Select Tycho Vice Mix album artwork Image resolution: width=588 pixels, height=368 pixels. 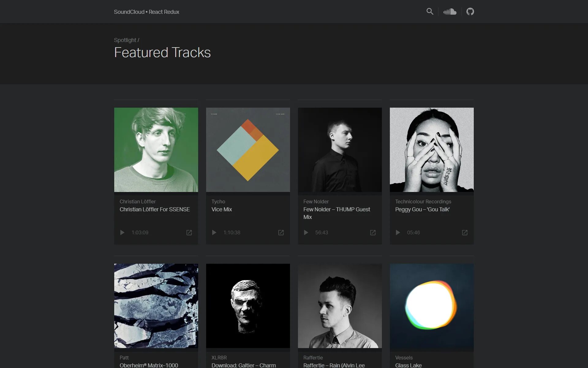tap(248, 150)
